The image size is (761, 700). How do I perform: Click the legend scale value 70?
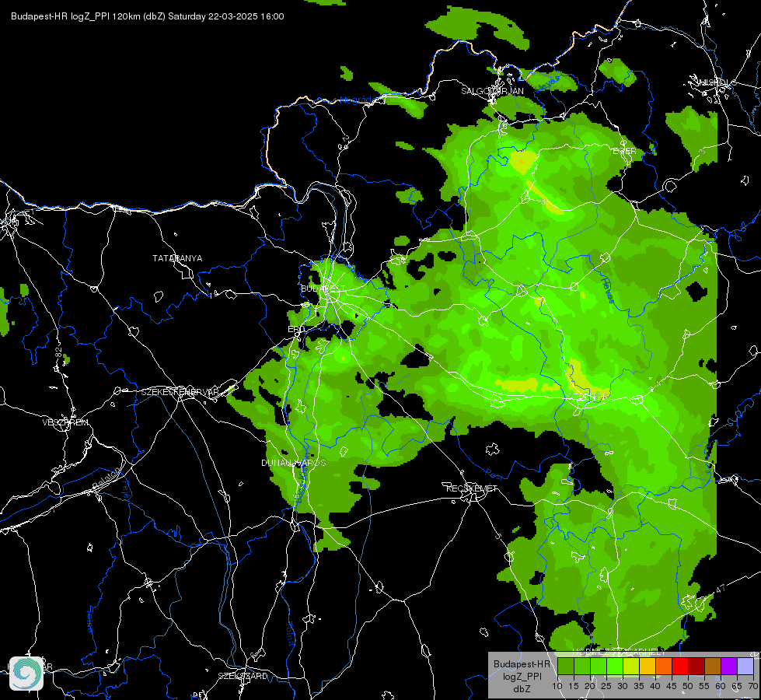click(752, 687)
